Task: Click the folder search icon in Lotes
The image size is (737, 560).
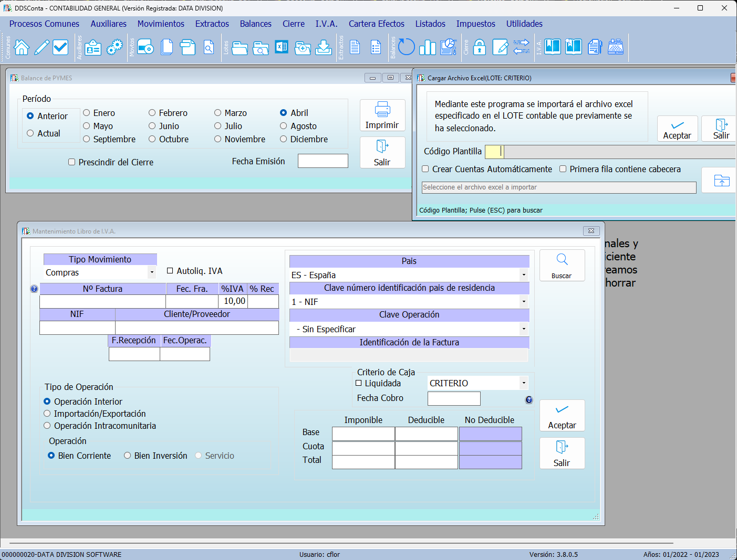Action: [261, 48]
